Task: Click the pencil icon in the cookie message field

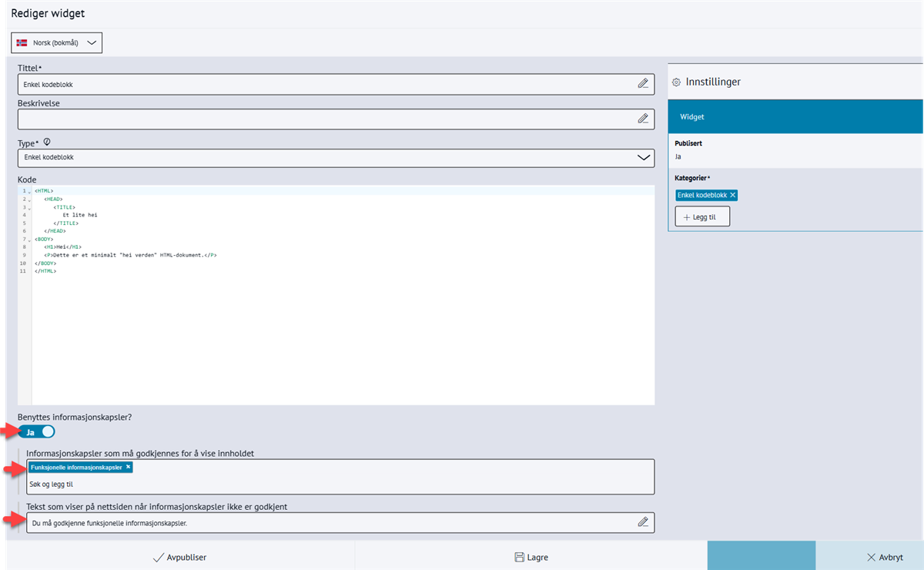Action: click(x=643, y=522)
